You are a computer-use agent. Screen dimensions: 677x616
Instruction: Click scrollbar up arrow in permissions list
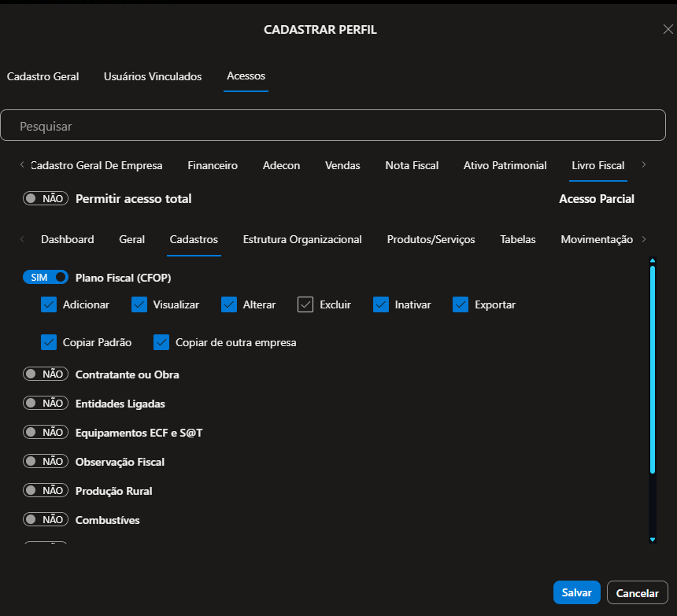(652, 260)
